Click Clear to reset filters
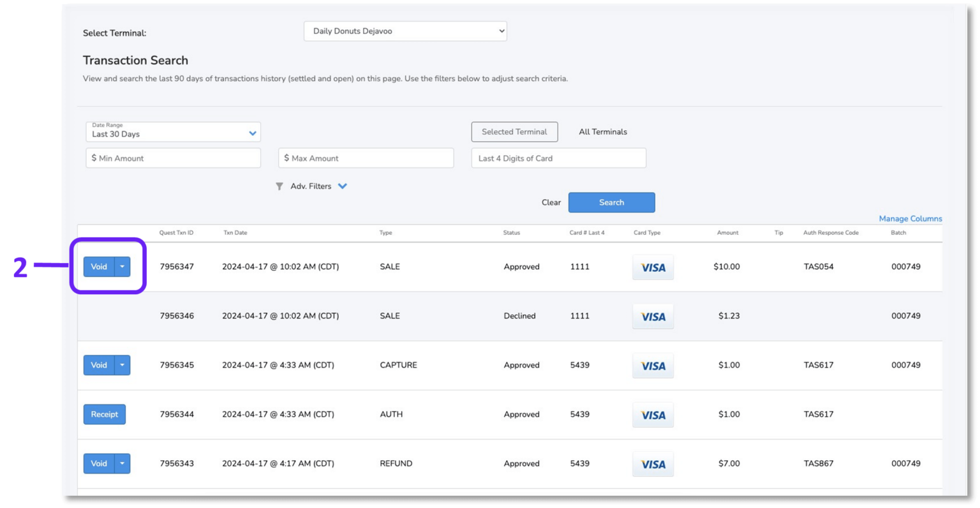Image resolution: width=980 pixels, height=508 pixels. (x=551, y=202)
